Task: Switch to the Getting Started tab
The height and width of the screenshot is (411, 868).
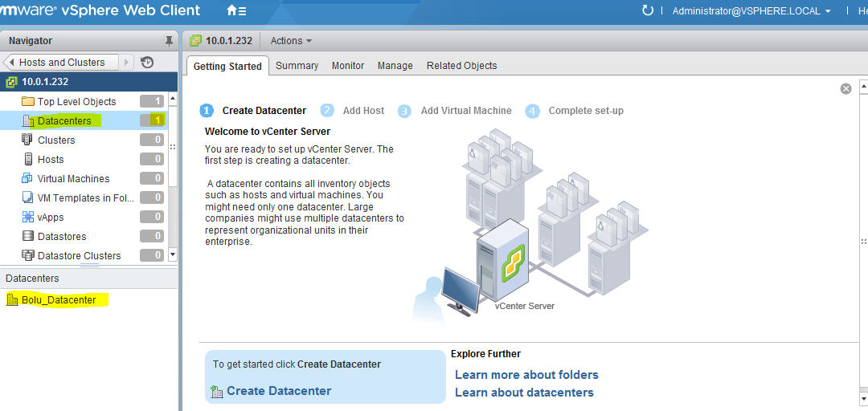Action: pyautogui.click(x=227, y=66)
